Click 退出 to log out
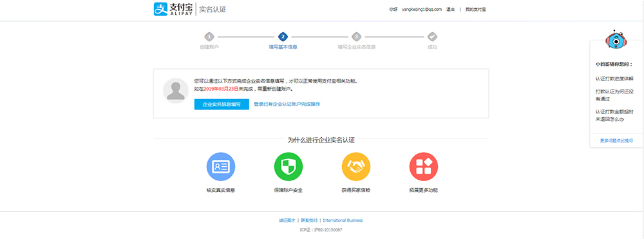The image size is (644, 239). coord(451,10)
